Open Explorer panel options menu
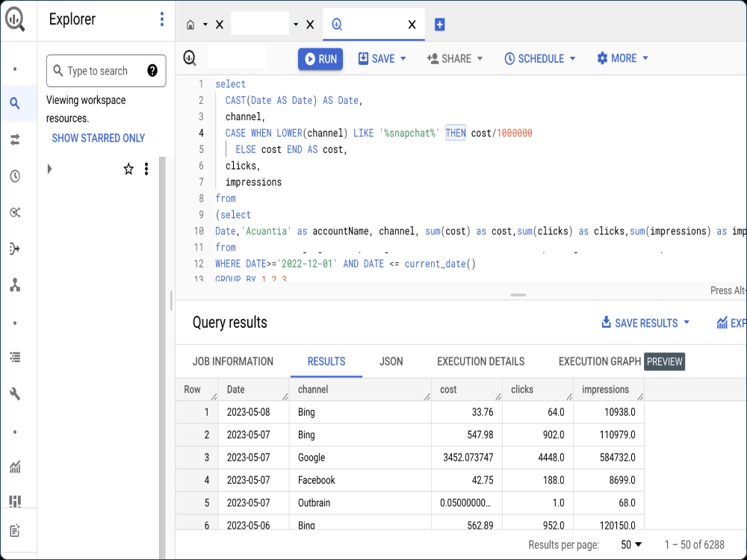 pyautogui.click(x=162, y=19)
